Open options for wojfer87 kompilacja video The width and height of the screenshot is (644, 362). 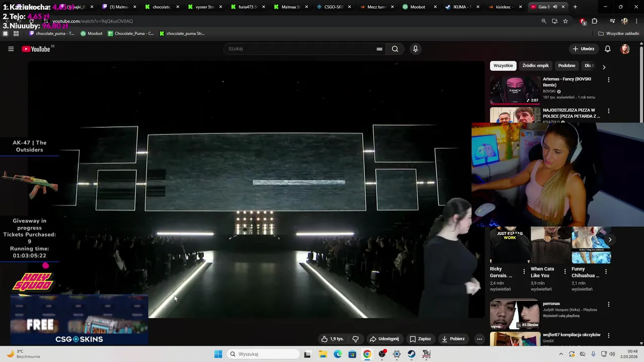coord(608,335)
